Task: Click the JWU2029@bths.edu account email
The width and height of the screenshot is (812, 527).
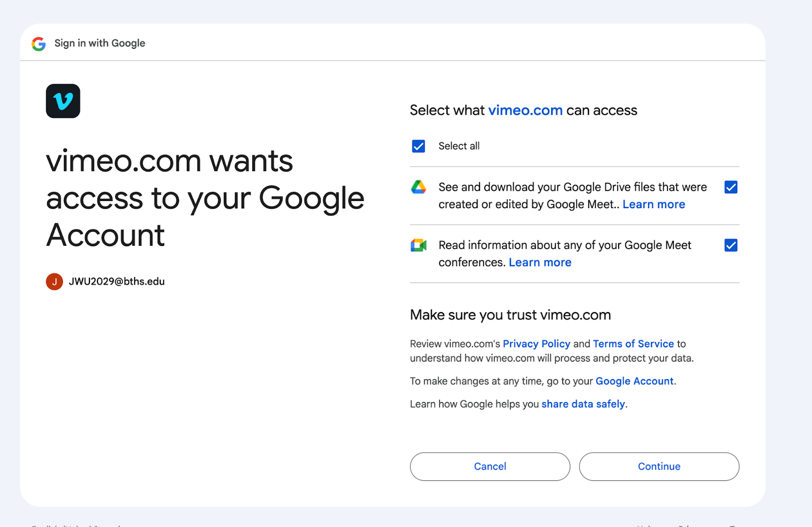Action: click(117, 281)
